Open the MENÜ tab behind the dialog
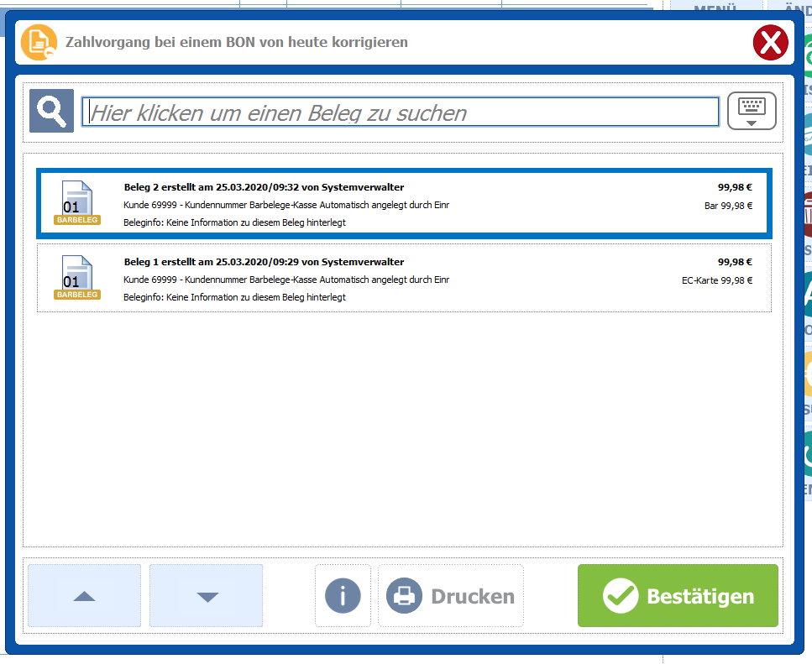Viewport: 812px width, 664px height. pyautogui.click(x=715, y=8)
